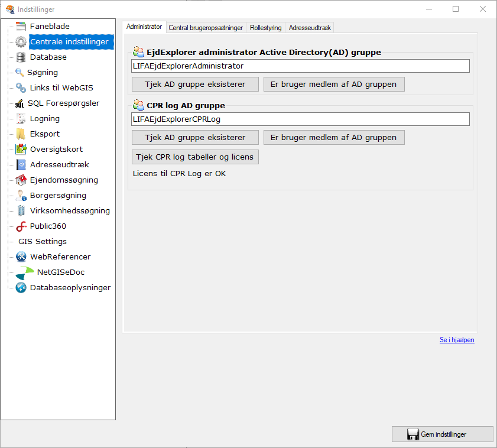Switch to Central brugeropsætninger tab
The width and height of the screenshot is (497, 448).
[206, 28]
